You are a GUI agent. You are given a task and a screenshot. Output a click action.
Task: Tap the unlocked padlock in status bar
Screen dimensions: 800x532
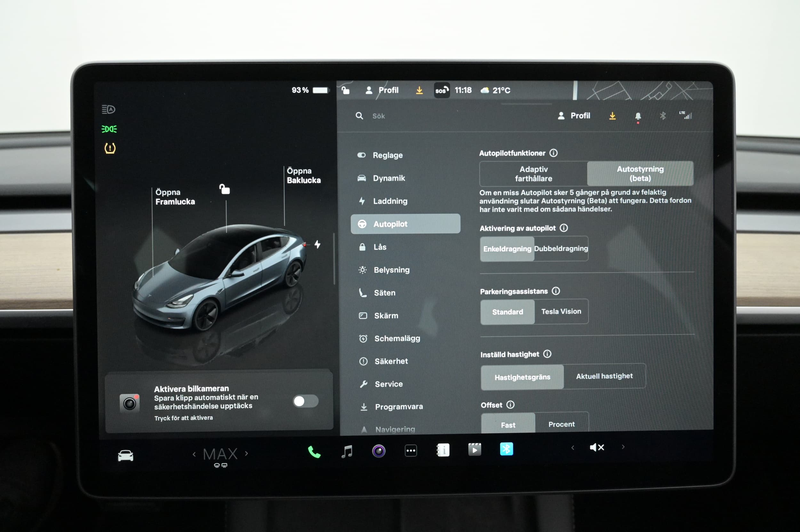coord(346,90)
